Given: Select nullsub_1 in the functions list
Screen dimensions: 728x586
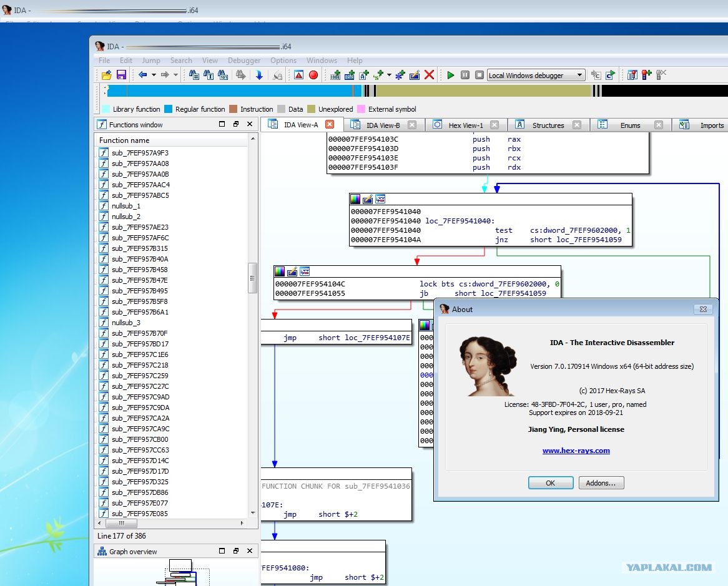Looking at the screenshot, I should click(x=126, y=206).
